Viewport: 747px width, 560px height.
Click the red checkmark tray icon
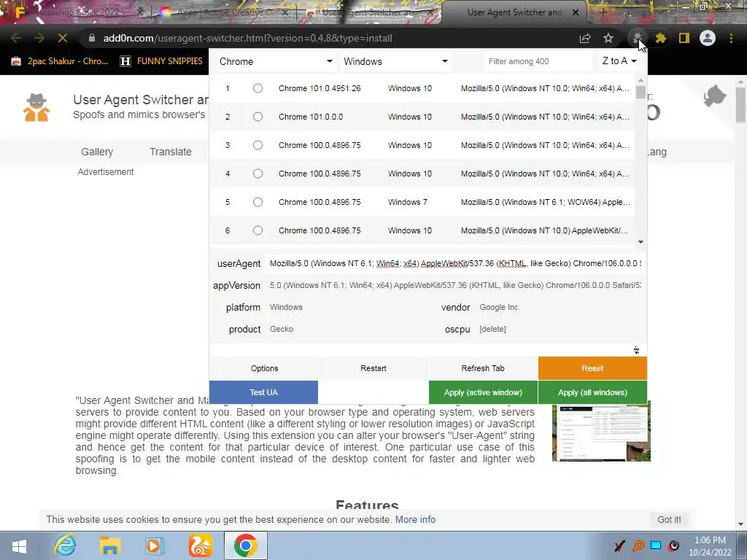click(x=620, y=546)
